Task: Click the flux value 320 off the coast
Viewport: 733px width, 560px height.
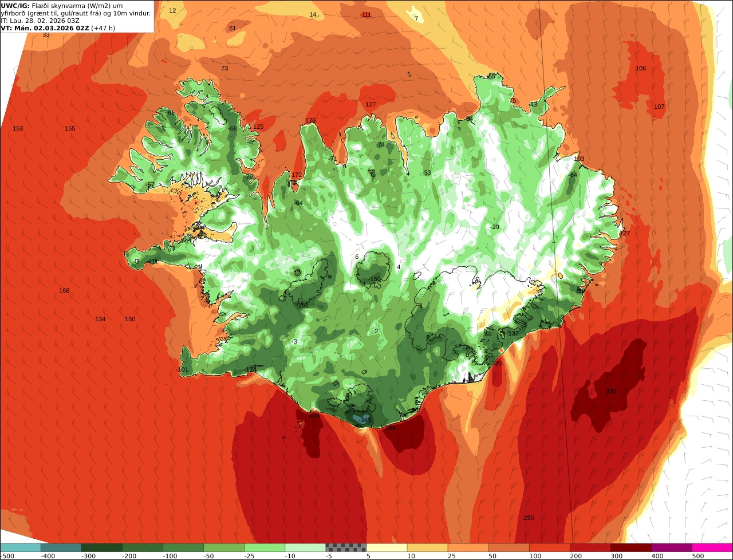Action: tap(496, 363)
